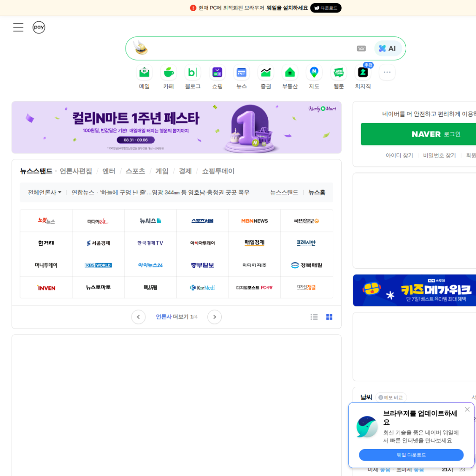This screenshot has height=476, width=476.
Task: Open the 프레시안 press logo
Action: coord(307,243)
